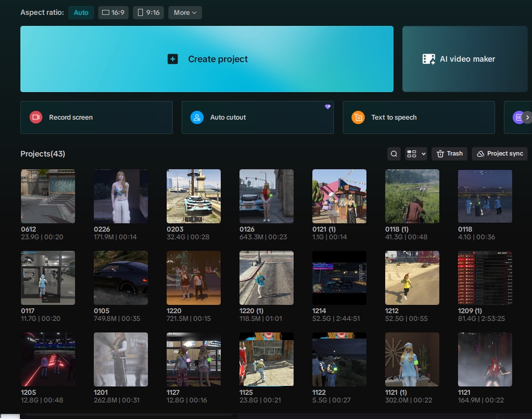Open project 1209 (1)
532x419 pixels.
click(x=485, y=278)
